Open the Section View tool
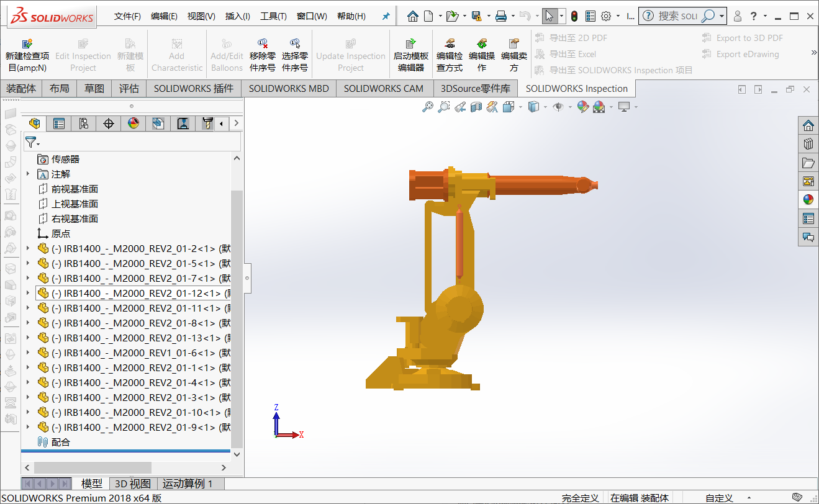Viewport: 819px width, 504px height. (x=477, y=107)
